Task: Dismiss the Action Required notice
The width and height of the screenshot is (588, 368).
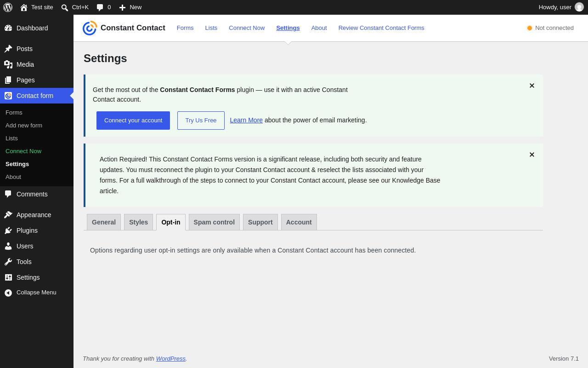Action: click(532, 155)
